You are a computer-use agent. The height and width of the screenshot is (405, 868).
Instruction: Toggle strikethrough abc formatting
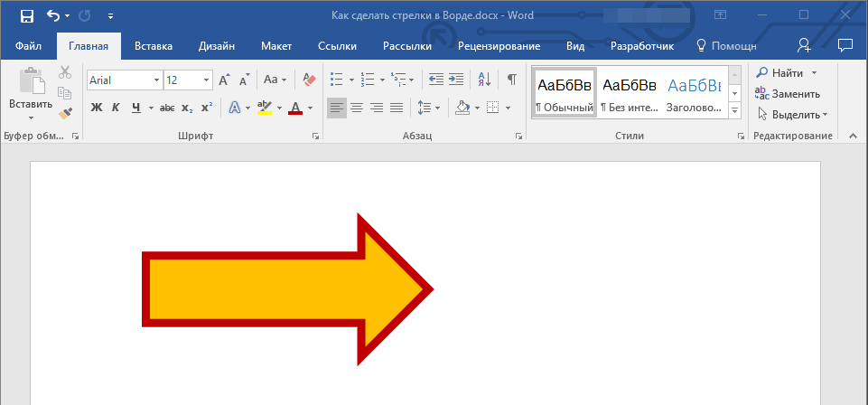point(166,108)
